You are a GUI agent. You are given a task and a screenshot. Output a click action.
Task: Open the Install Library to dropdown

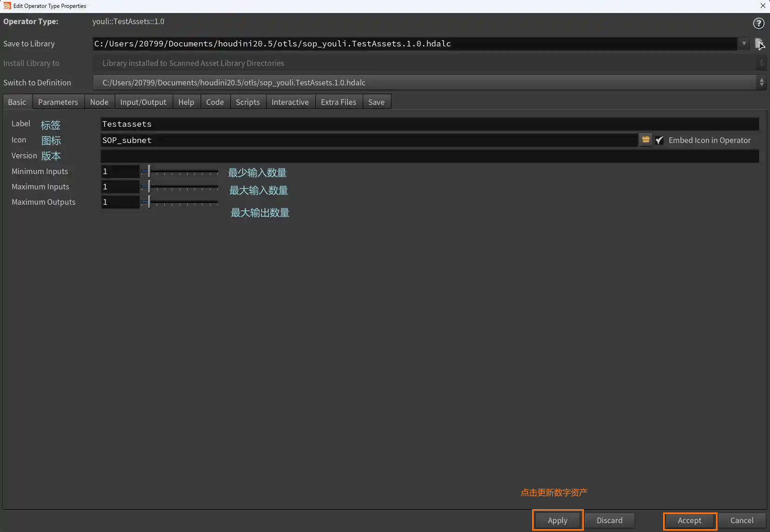coord(761,63)
